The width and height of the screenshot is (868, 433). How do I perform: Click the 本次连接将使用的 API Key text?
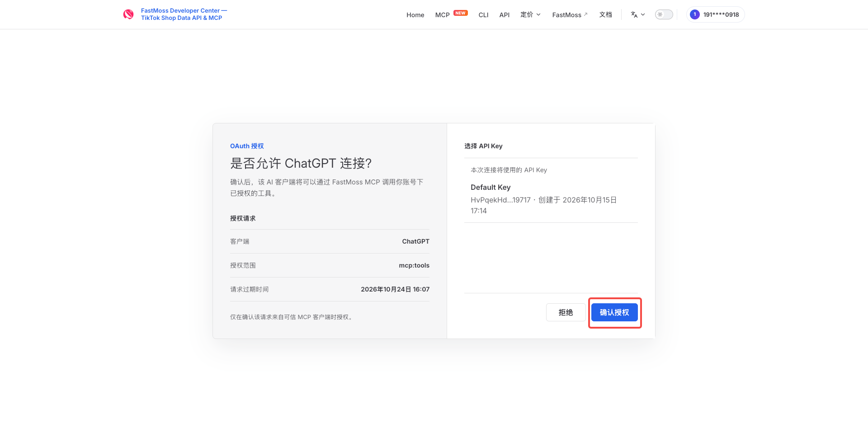point(509,170)
